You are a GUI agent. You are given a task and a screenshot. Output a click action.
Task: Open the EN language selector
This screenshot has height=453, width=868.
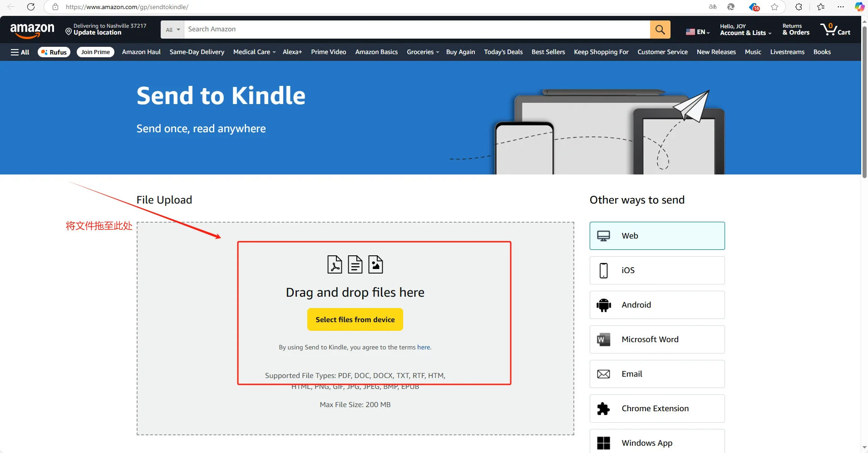(x=698, y=32)
